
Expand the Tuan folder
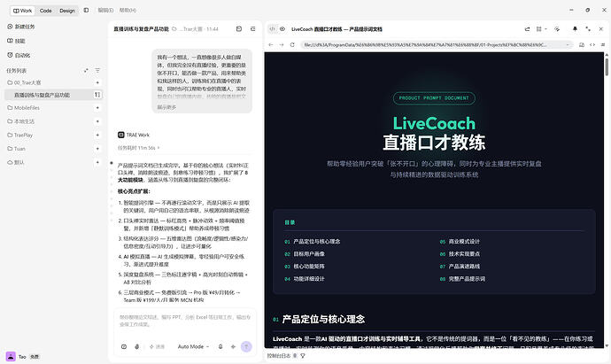click(16, 149)
